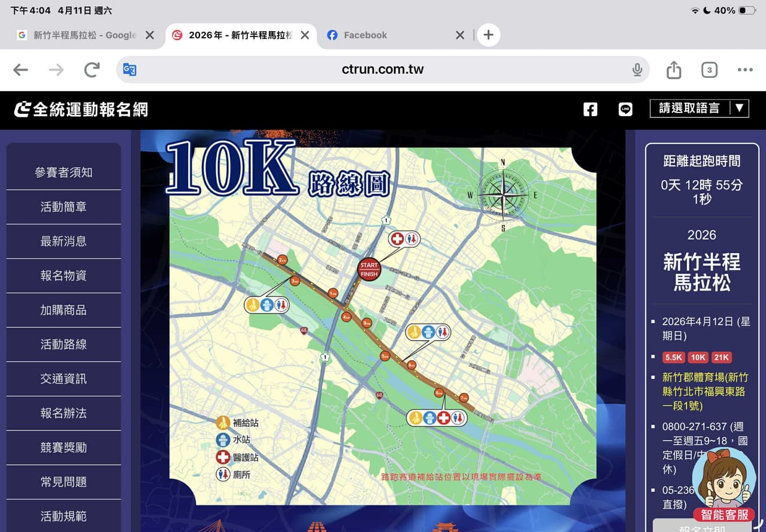Viewport: 766px width, 532px height.
Task: Open the tab switcher showing 3
Action: pos(709,70)
